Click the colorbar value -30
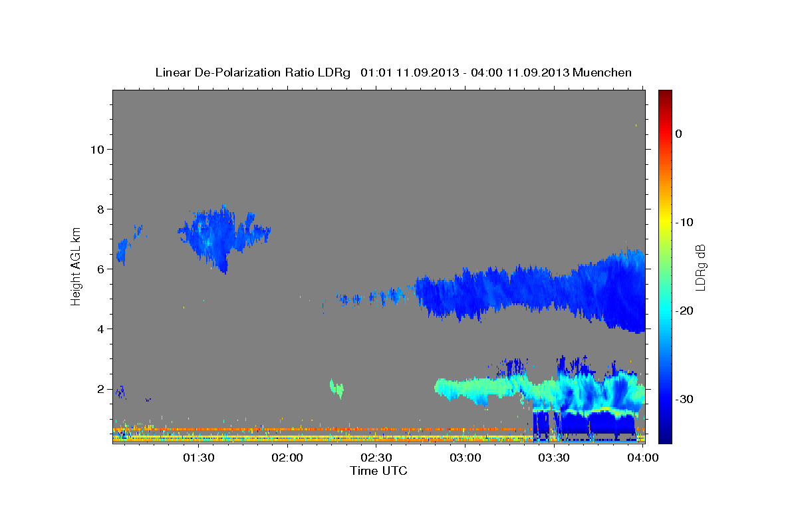Screen dimensions: 798x532 684,399
